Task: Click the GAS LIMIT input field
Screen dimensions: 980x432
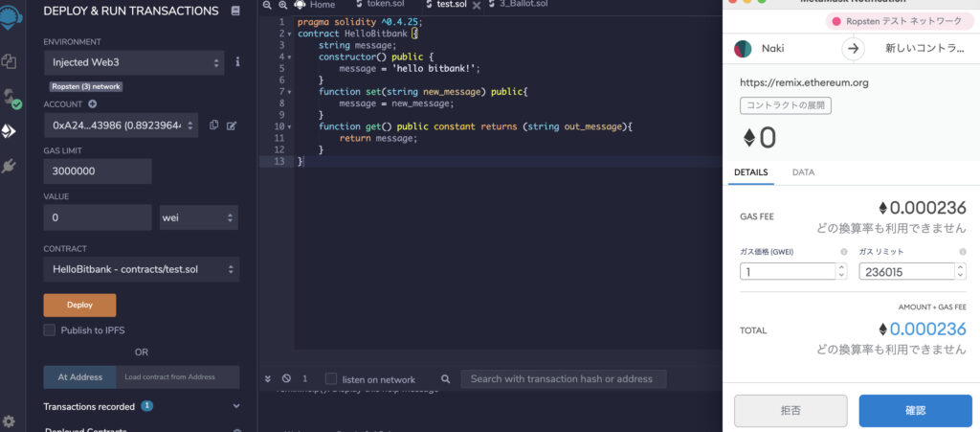Action: tap(98, 171)
